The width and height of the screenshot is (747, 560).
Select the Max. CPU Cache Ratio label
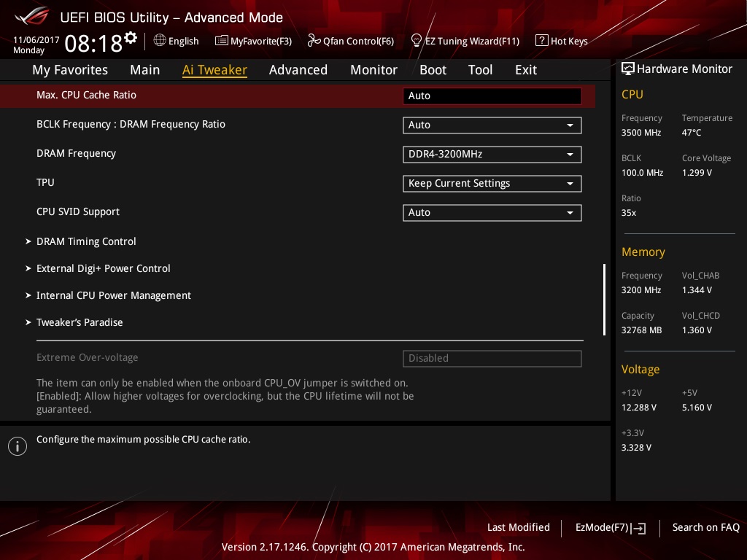click(86, 96)
